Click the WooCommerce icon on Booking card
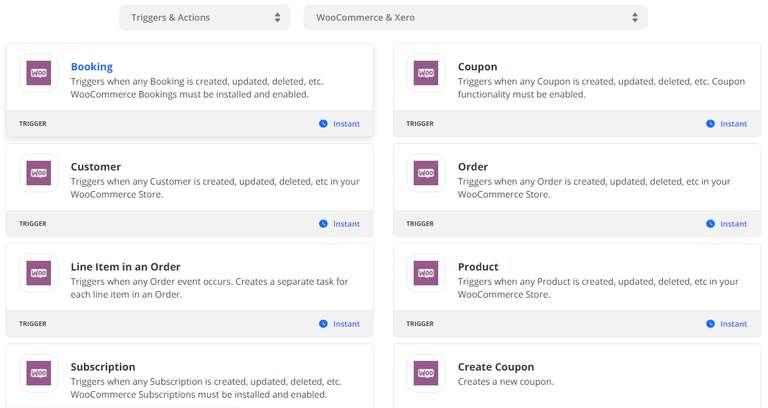 tap(39, 73)
